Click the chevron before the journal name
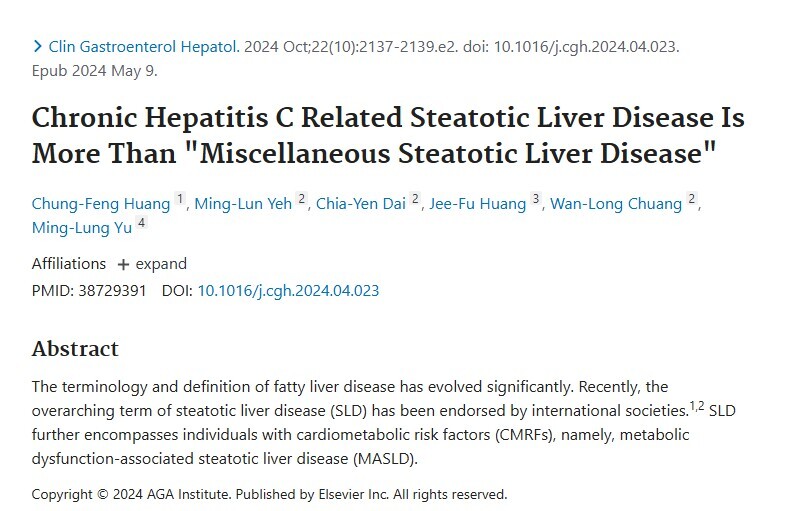This screenshot has height=511, width=802. point(37,47)
